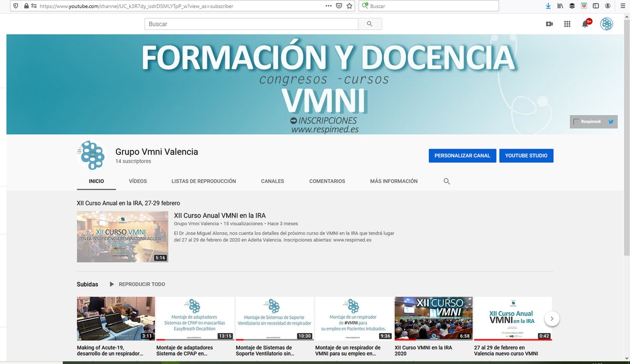Open the create video camera icon
The width and height of the screenshot is (630, 364).
coord(549,24)
